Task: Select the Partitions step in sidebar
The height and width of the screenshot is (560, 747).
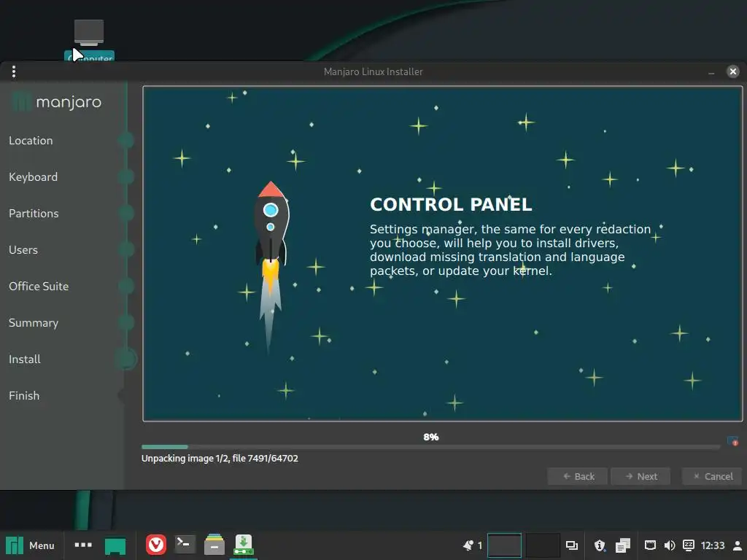Action: coord(34,214)
